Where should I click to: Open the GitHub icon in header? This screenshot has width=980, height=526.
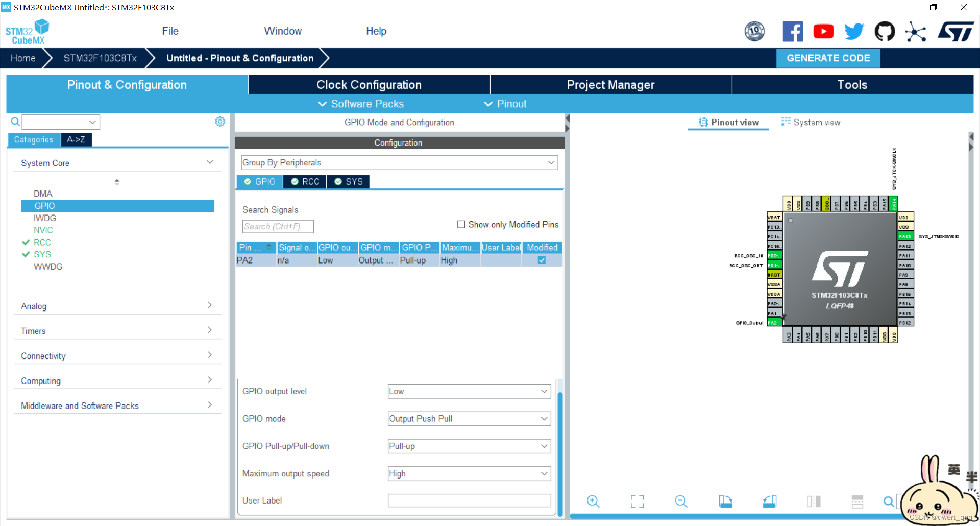[885, 32]
